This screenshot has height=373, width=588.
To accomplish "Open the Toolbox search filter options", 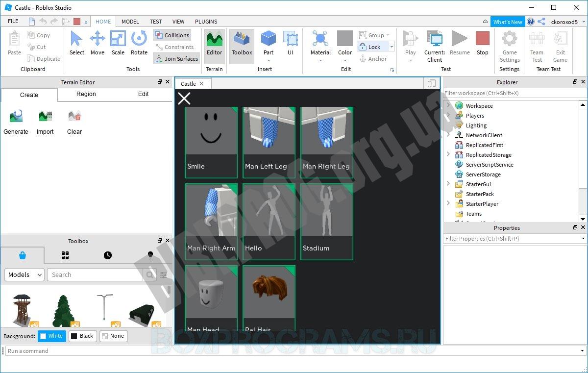I will 164,274.
